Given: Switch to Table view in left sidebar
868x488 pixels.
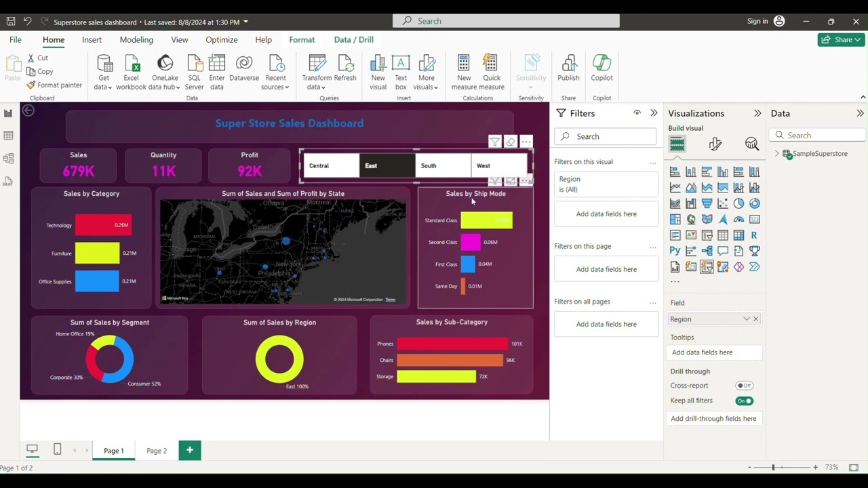Looking at the screenshot, I should click(x=8, y=136).
